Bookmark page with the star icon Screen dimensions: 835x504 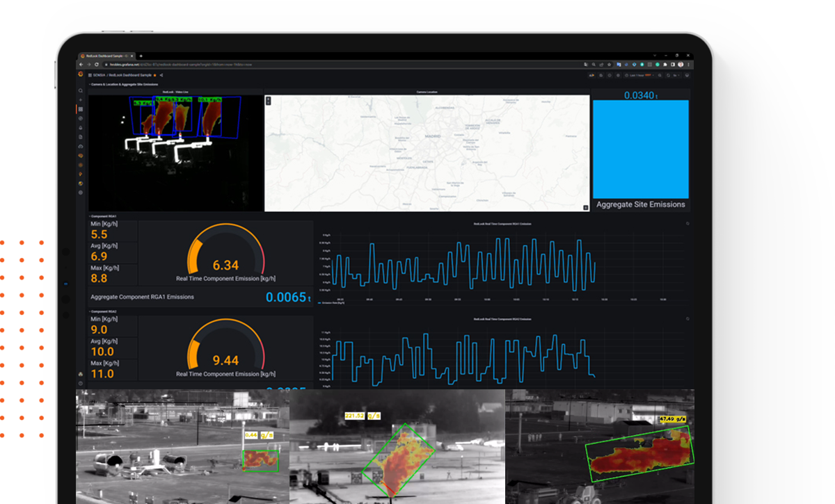(x=609, y=65)
